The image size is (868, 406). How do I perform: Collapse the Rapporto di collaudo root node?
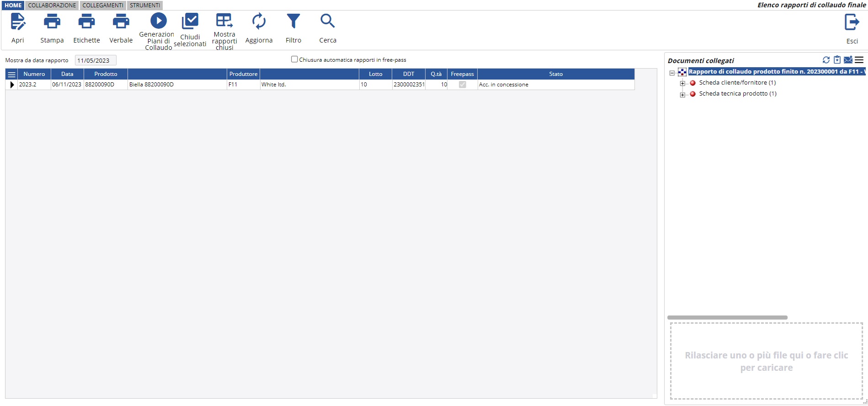click(x=672, y=73)
